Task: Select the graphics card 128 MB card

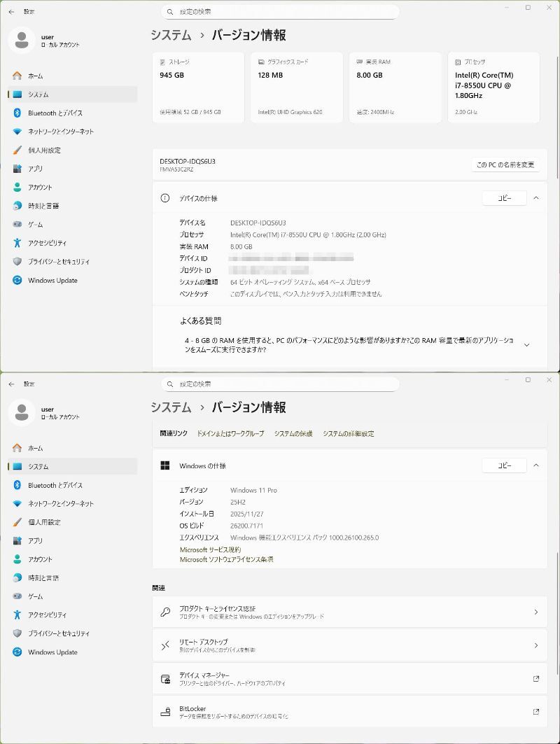Action: [297, 87]
